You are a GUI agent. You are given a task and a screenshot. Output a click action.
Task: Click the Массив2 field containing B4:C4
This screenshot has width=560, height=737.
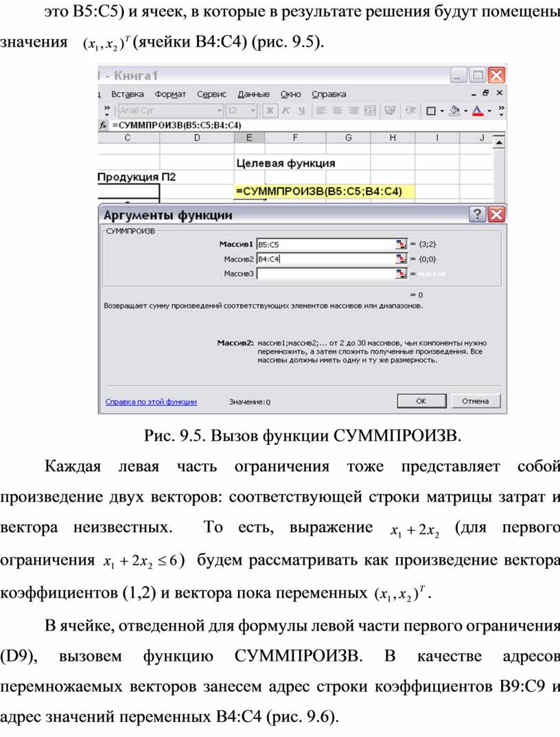tap(327, 258)
